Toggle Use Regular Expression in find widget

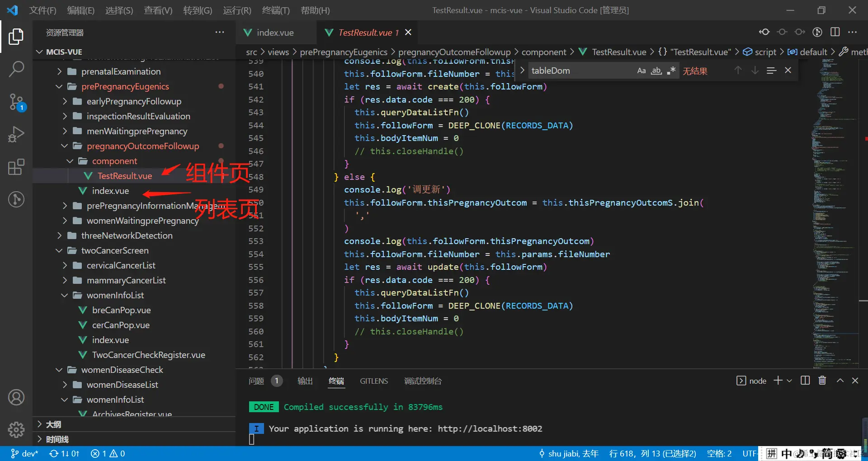[671, 71]
